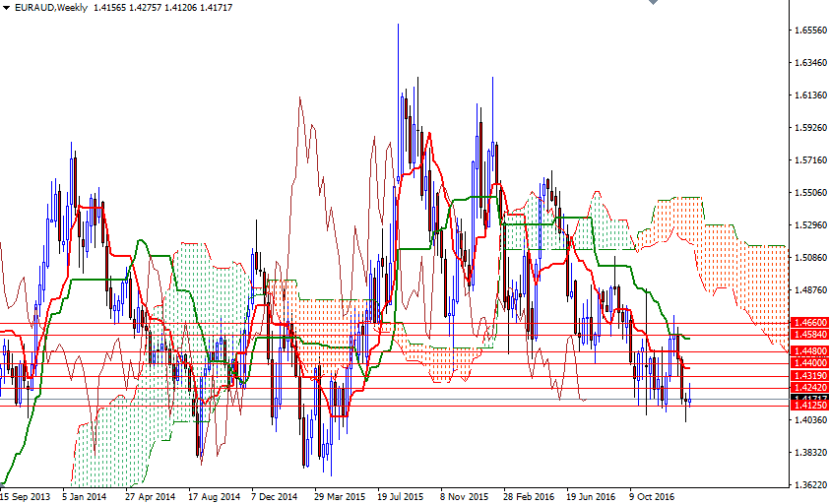Click the current price label 1.41717
The width and height of the screenshot is (829, 504).
pos(808,398)
